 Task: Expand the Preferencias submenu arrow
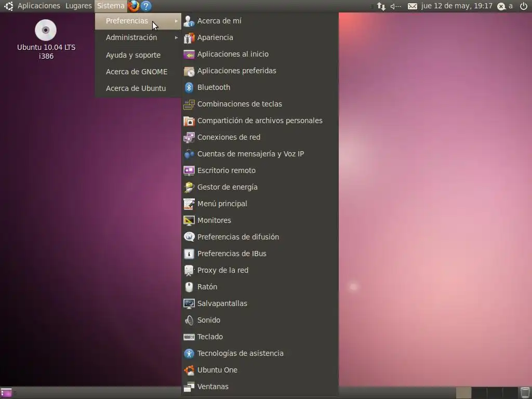point(176,21)
